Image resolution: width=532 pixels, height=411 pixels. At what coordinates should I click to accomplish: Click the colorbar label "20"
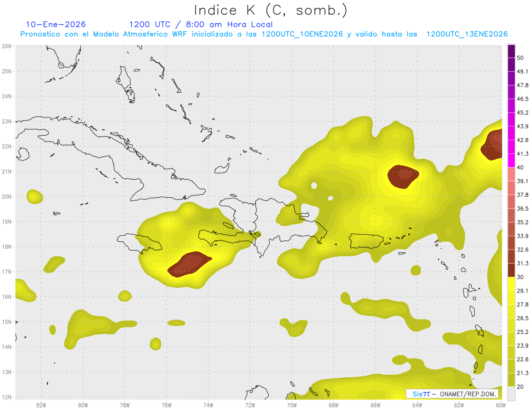tap(520, 387)
